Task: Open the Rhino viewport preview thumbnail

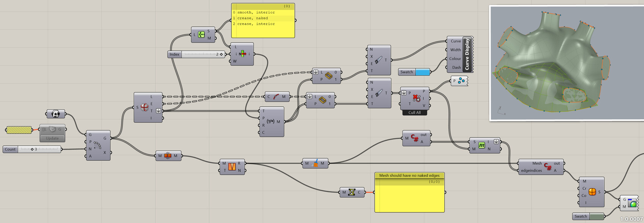Action: pyautogui.click(x=567, y=63)
